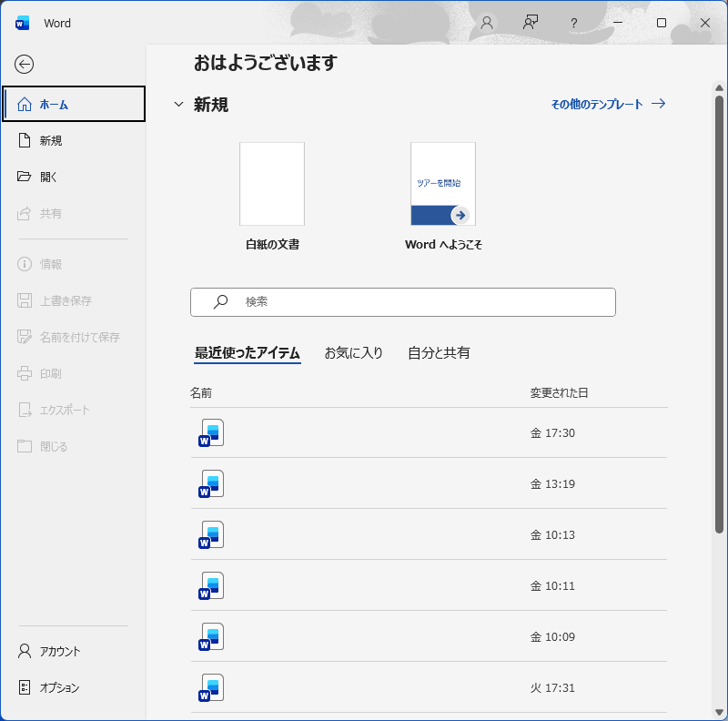Click the 火 17:31 date text

552,687
